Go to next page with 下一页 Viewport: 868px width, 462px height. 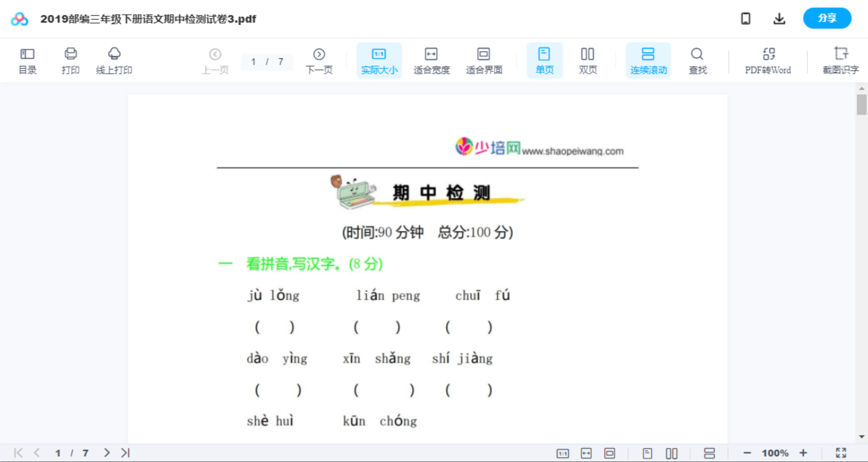[319, 60]
